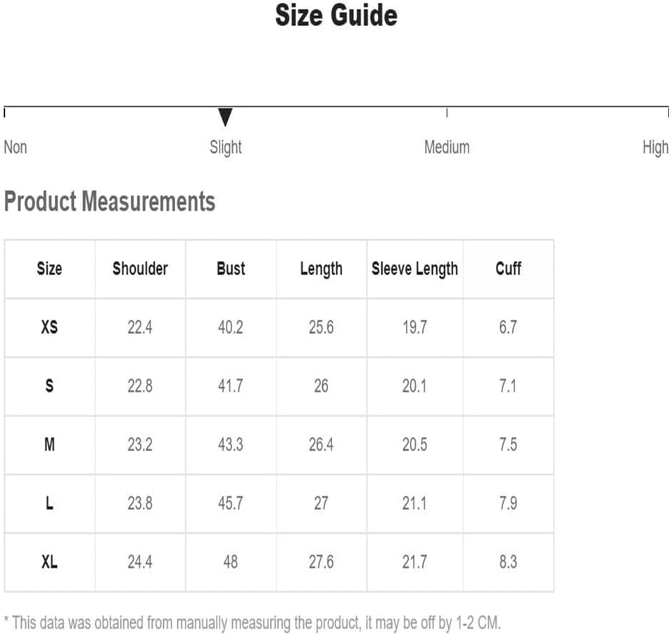Click the Sleeve Length column header

point(414,269)
